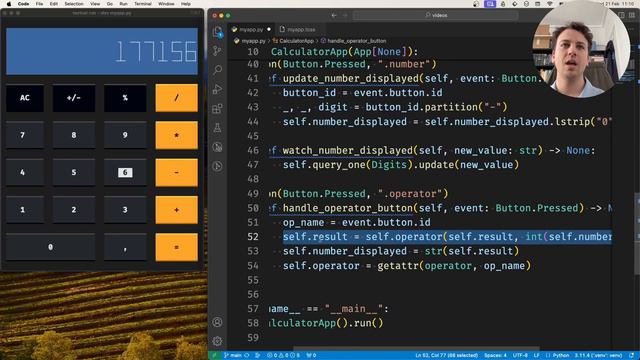Open the myapp.py breadcrumb dropdown

[x=250, y=41]
